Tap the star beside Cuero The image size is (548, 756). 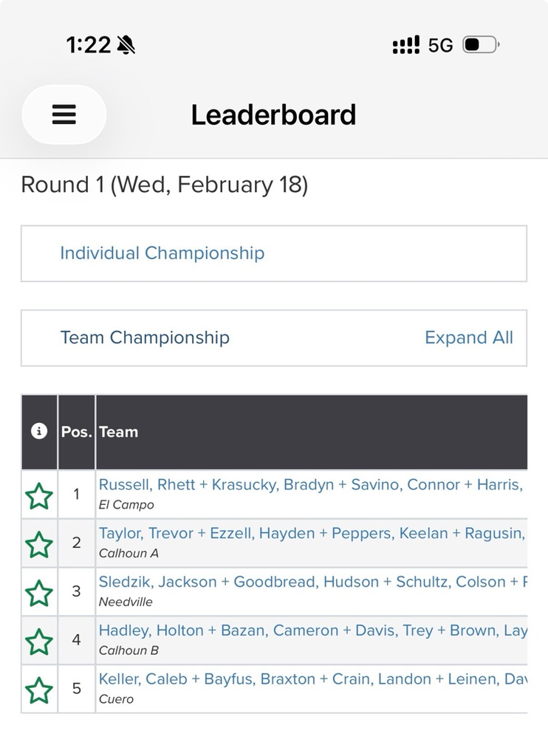click(x=39, y=691)
